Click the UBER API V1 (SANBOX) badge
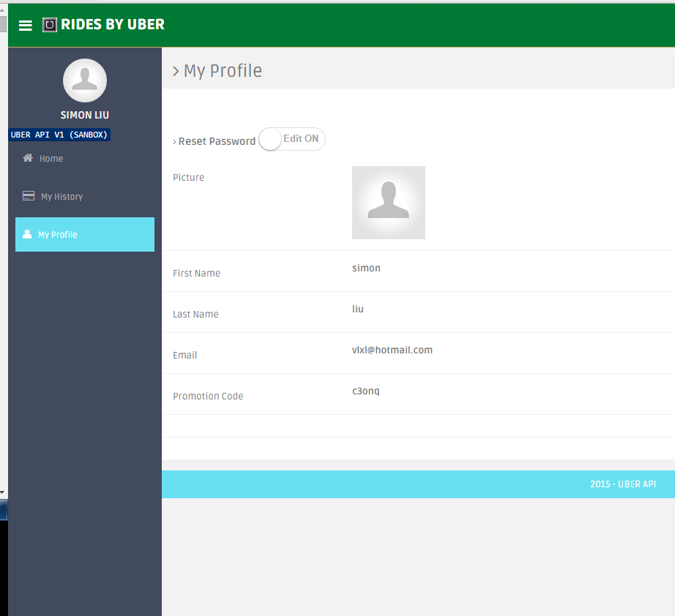 tap(59, 135)
